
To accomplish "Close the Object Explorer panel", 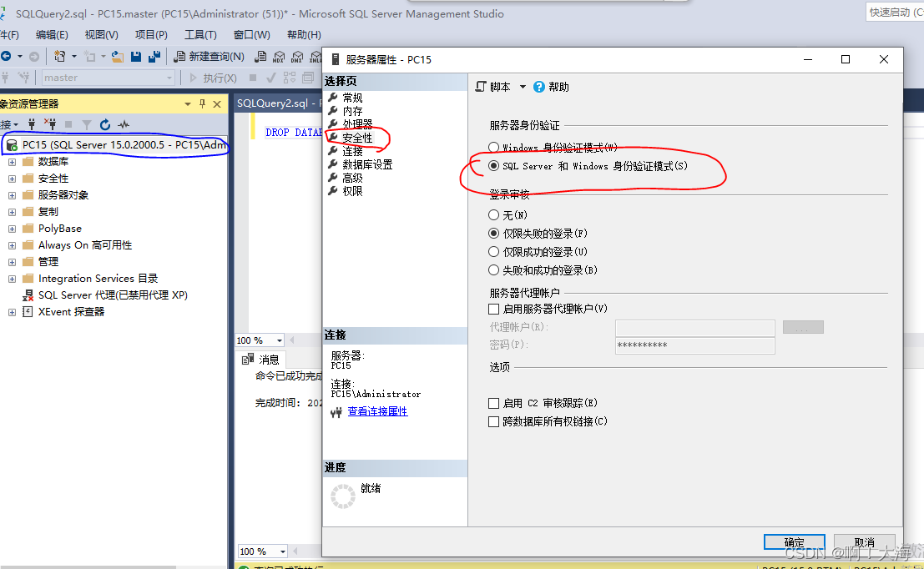I will pos(217,103).
